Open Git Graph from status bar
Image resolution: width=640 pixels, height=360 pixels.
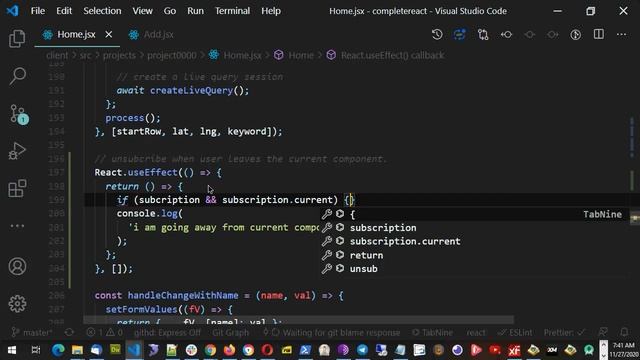click(x=231, y=333)
